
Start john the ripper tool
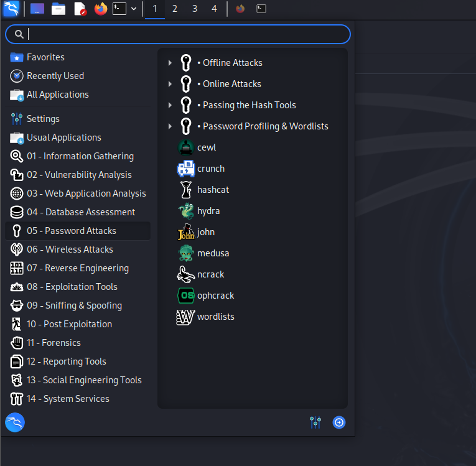[x=205, y=232]
